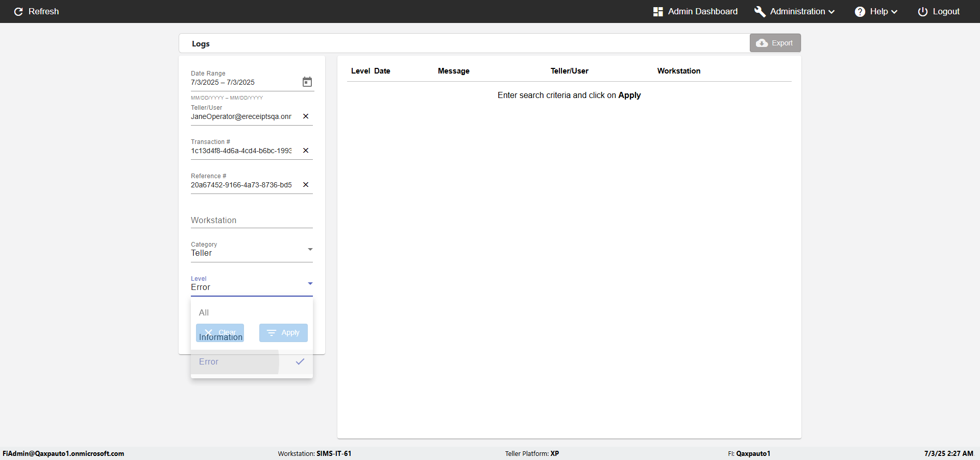The width and height of the screenshot is (980, 460).
Task: Click the Teller/User column header
Action: pyautogui.click(x=570, y=71)
